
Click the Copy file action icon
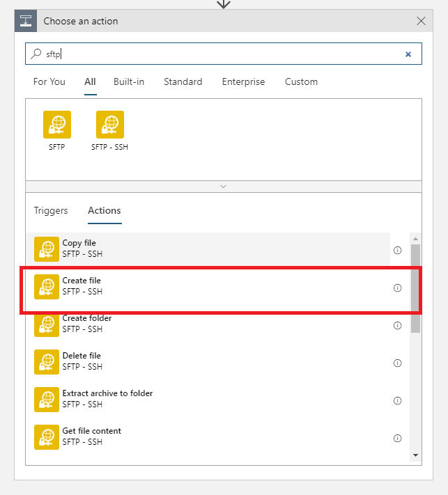point(47,249)
